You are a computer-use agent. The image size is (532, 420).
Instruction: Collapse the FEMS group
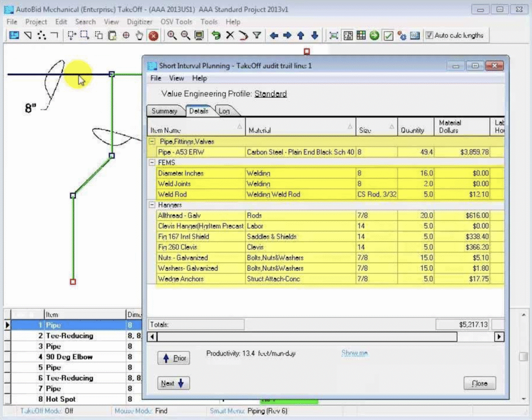(x=152, y=162)
